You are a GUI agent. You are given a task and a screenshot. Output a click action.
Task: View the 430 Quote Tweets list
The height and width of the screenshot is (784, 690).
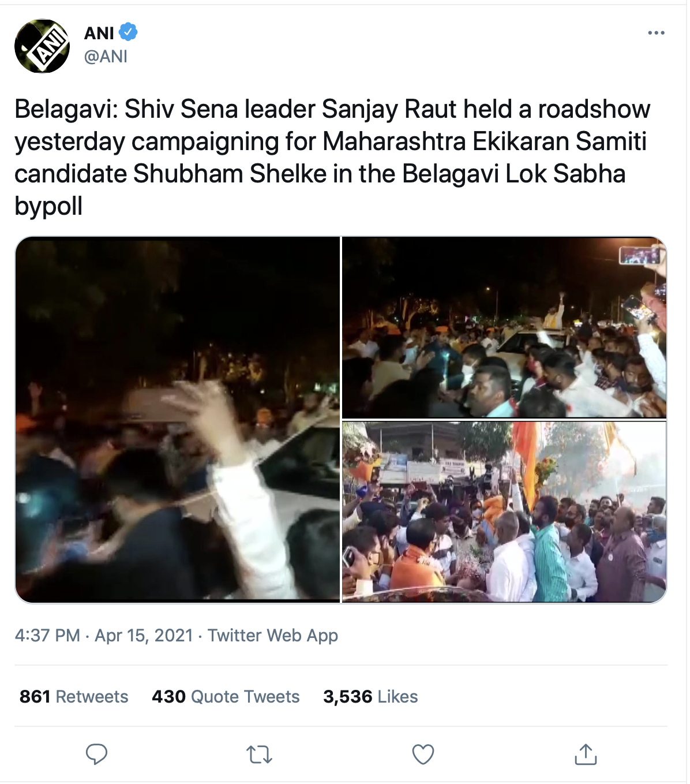(x=226, y=696)
